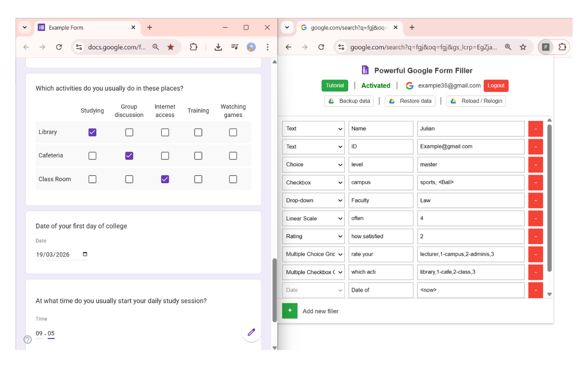The image size is (588, 368).
Task: Open the Checkbox type dropdown for campus
Action: (314, 183)
